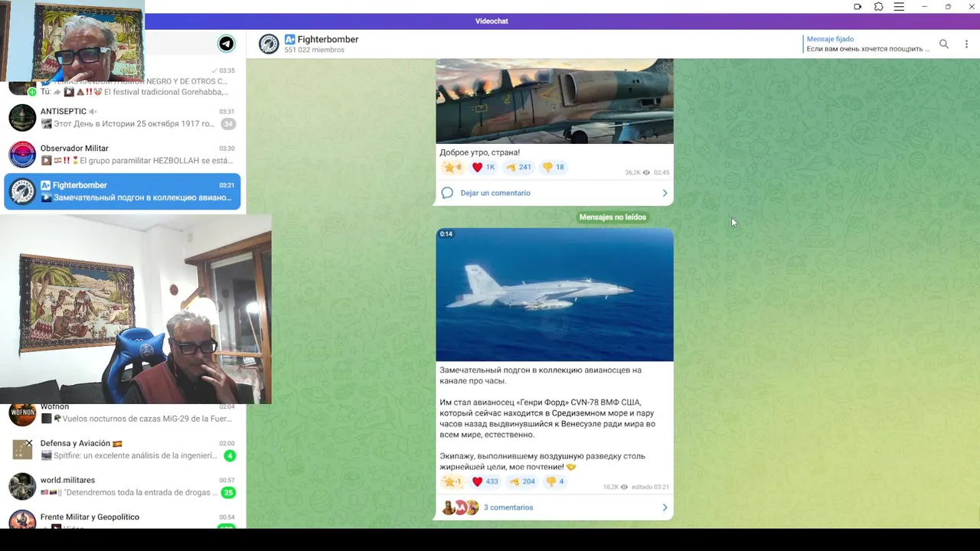Click the large webcam video overlay
This screenshot has width=980, height=551.
[x=136, y=309]
